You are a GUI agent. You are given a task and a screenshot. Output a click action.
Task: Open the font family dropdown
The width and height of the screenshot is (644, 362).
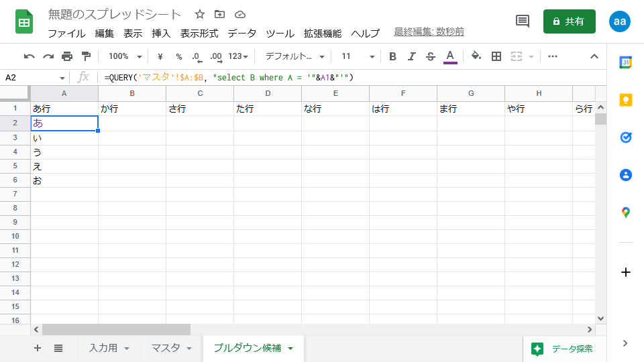tap(294, 56)
